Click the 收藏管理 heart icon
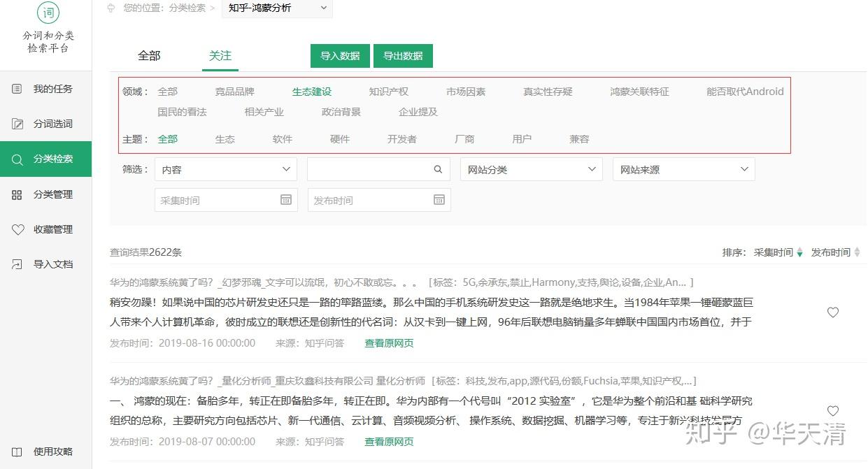Viewport: 868px width, 469px height. 17,229
